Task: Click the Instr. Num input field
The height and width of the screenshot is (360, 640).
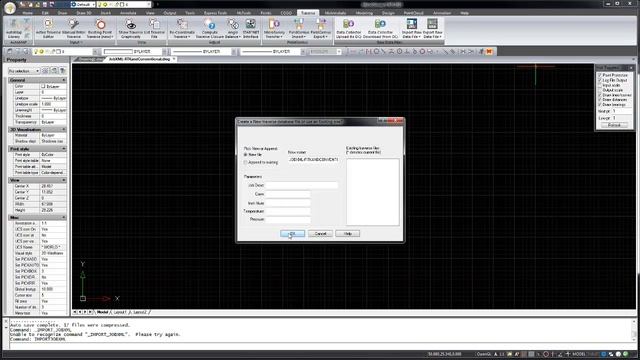Action: (288, 202)
